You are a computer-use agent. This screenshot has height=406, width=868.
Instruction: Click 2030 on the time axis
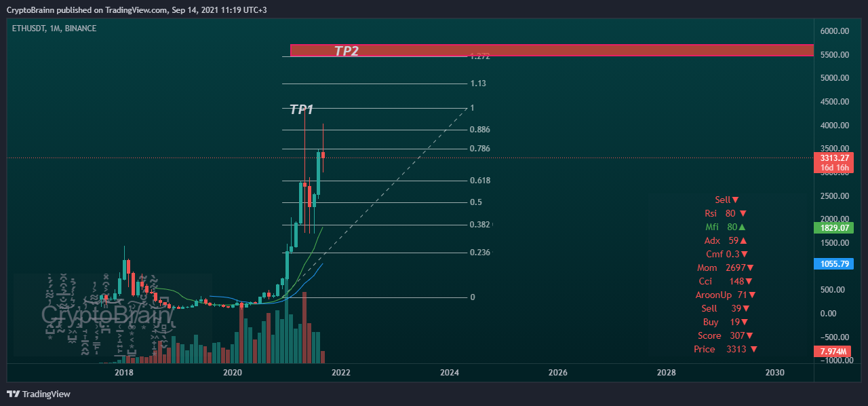[774, 373]
